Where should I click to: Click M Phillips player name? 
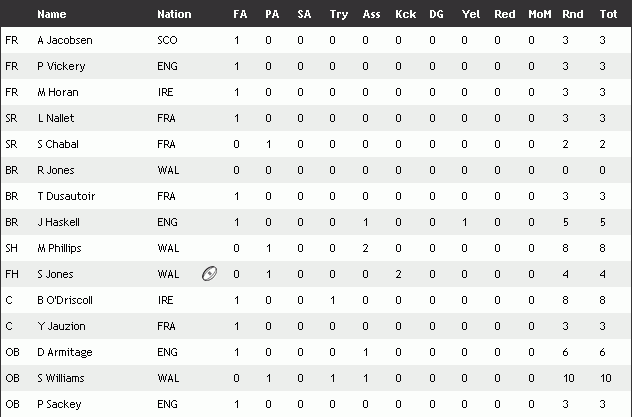point(60,248)
